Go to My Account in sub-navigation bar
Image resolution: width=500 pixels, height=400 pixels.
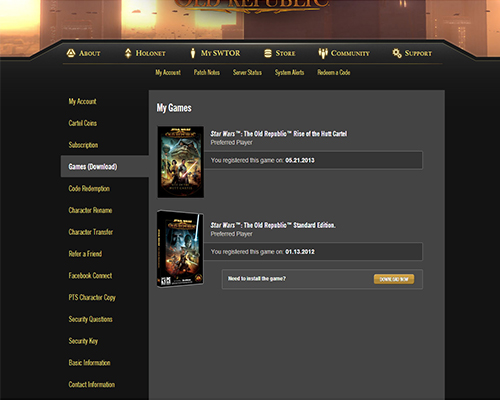pos(168,72)
